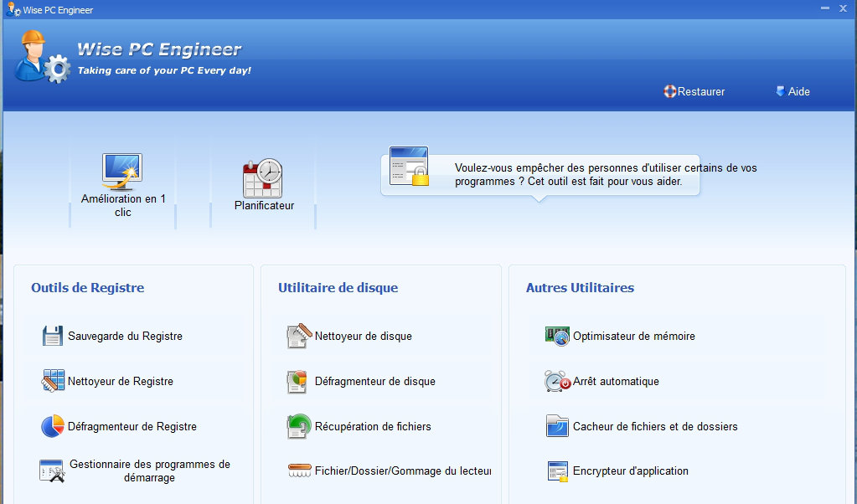
Task: Click the Arrêt automatique alarm clock icon
Action: pos(557,381)
